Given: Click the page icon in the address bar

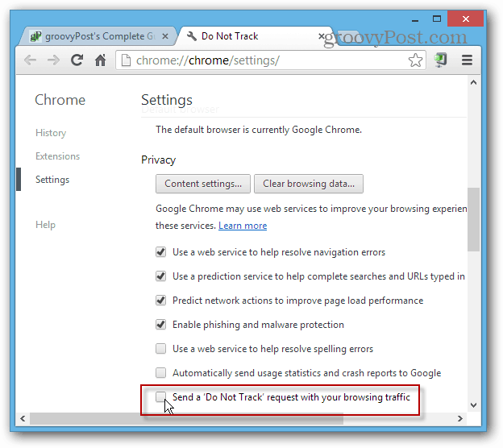Looking at the screenshot, I should [126, 60].
